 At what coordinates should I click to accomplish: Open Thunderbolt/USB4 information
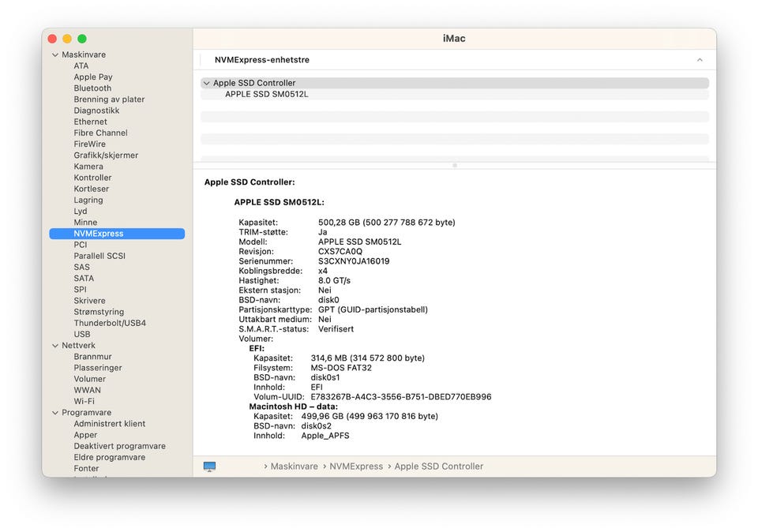click(x=110, y=323)
